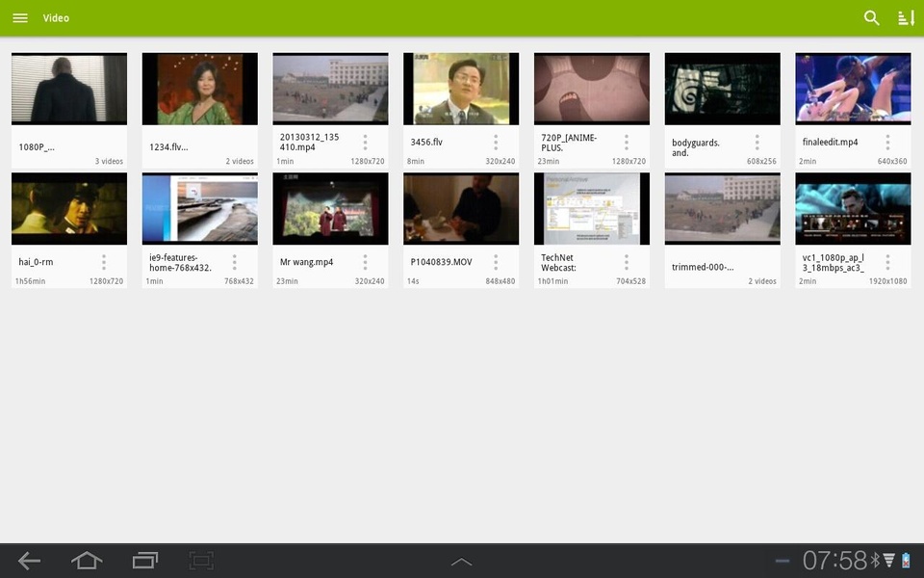This screenshot has height=578, width=924.
Task: Play the vc1_1080p_ap video thumbnail
Action: [x=854, y=209]
